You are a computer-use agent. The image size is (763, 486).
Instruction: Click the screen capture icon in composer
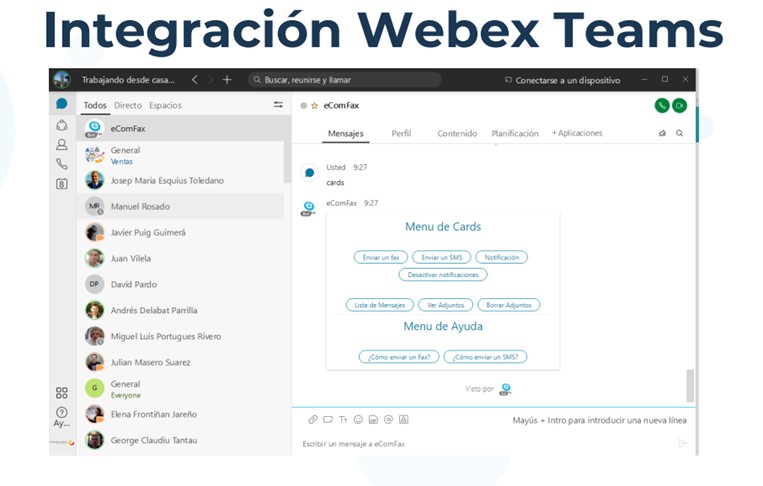328,419
